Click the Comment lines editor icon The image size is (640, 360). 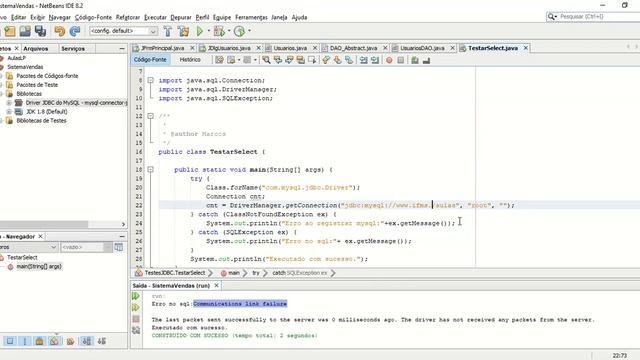(x=415, y=60)
